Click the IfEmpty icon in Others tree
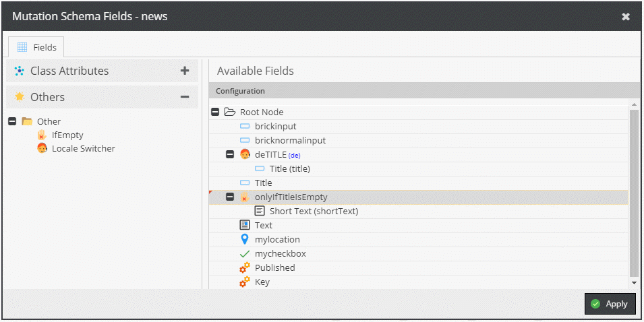The image size is (644, 322). click(x=42, y=135)
